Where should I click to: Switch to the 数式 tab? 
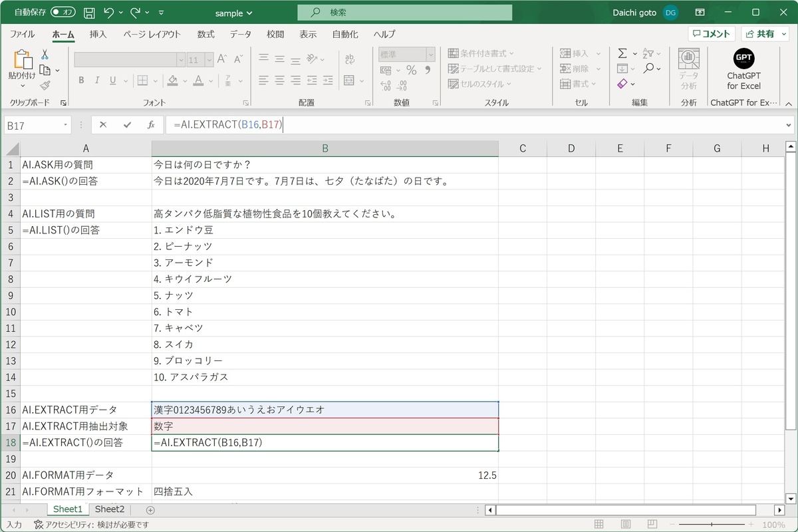pyautogui.click(x=205, y=34)
